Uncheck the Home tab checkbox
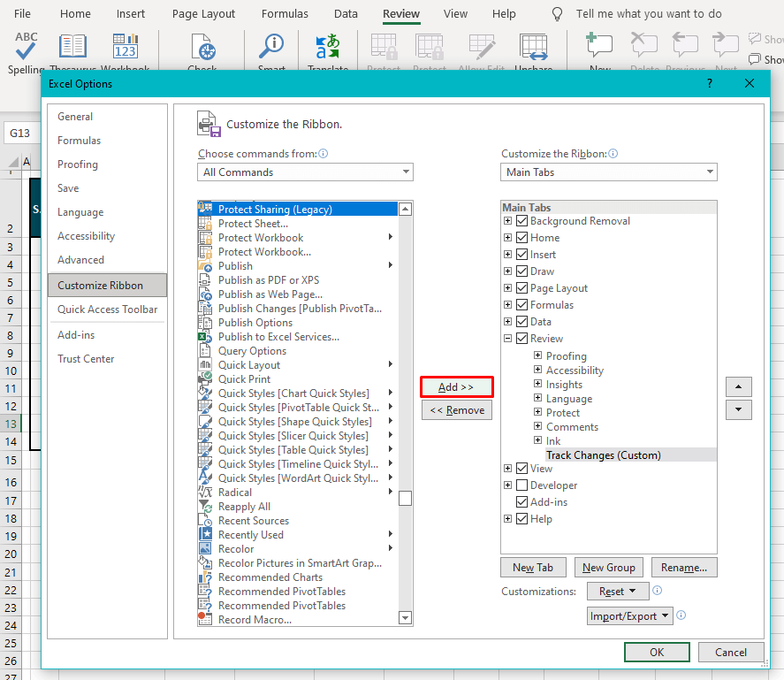Screen dimensions: 784x680 pos(521,237)
